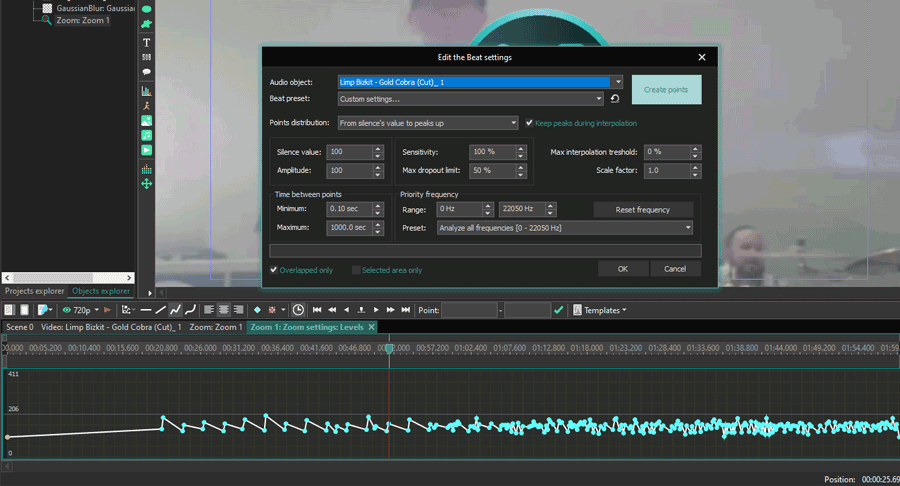Switch to the Objects explorer tab
The height and width of the screenshot is (486, 900).
[101, 291]
